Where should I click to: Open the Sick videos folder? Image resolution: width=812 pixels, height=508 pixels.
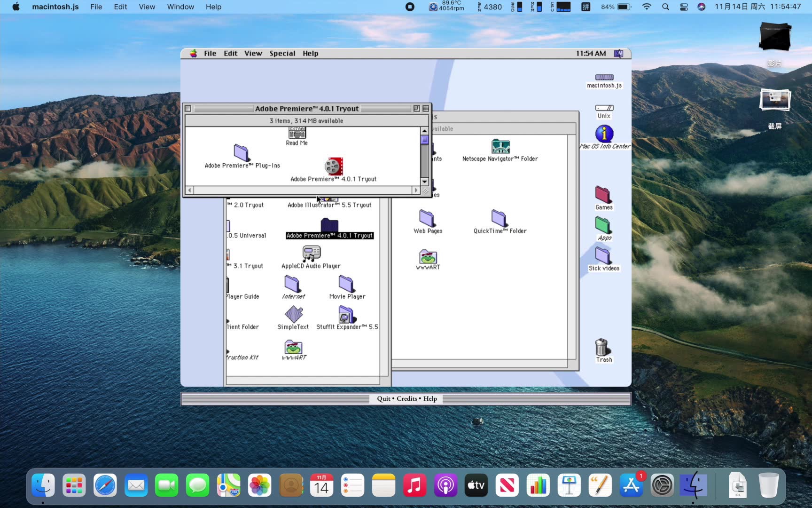pos(603,256)
